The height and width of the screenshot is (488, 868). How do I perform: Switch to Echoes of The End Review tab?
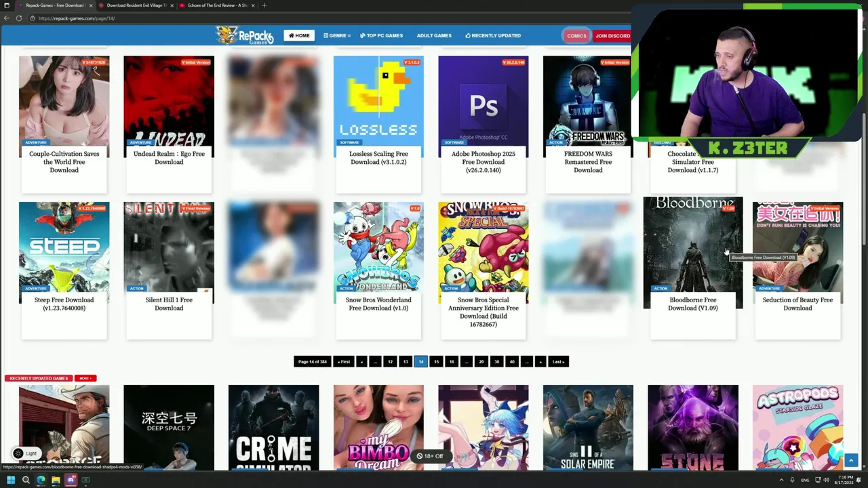coord(218,5)
